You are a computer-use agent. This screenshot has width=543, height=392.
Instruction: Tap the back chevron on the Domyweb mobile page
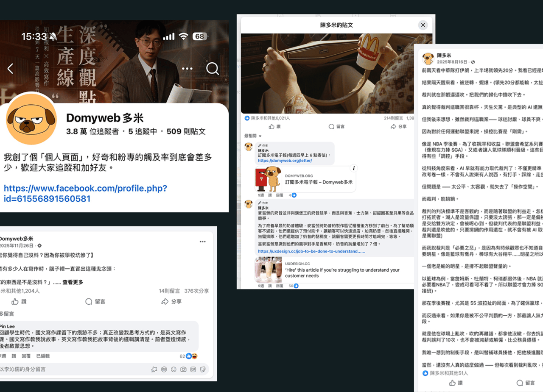tap(11, 68)
